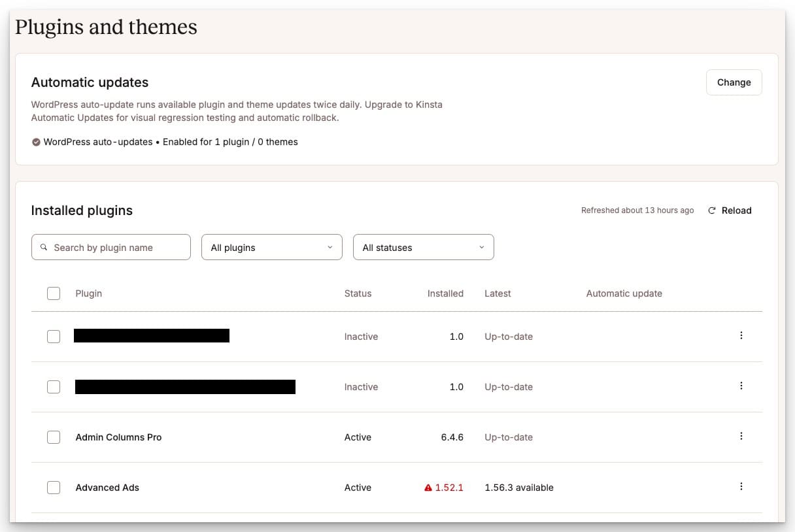This screenshot has height=532, width=795.
Task: Click the red warning icon beside 1.52.1
Action: click(x=428, y=488)
